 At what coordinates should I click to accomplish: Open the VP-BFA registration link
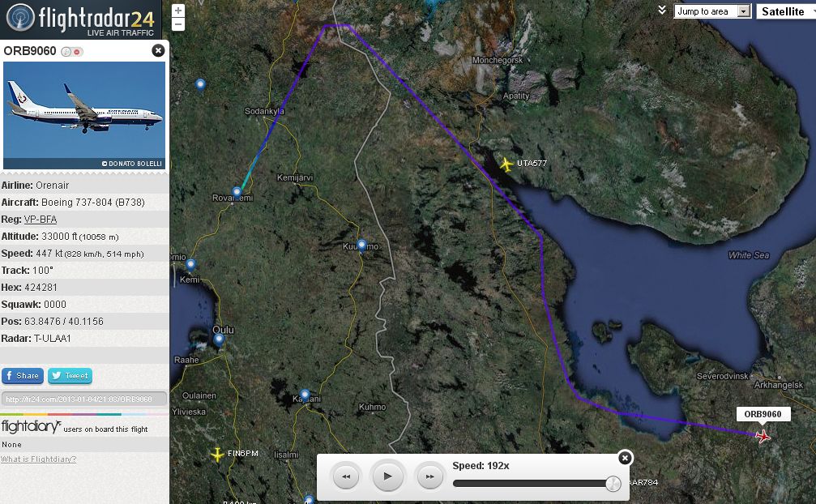[x=41, y=220]
